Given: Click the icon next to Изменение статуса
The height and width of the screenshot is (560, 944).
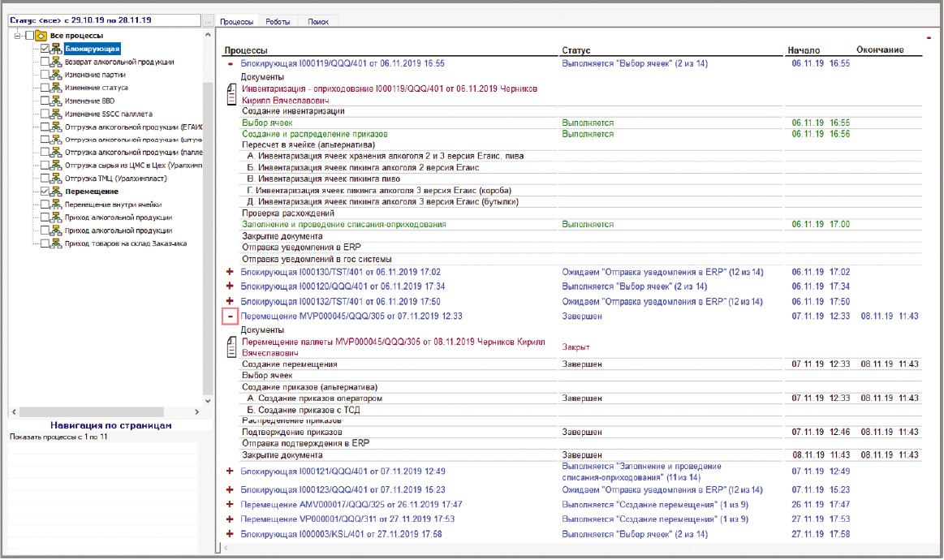Looking at the screenshot, I should (x=56, y=88).
